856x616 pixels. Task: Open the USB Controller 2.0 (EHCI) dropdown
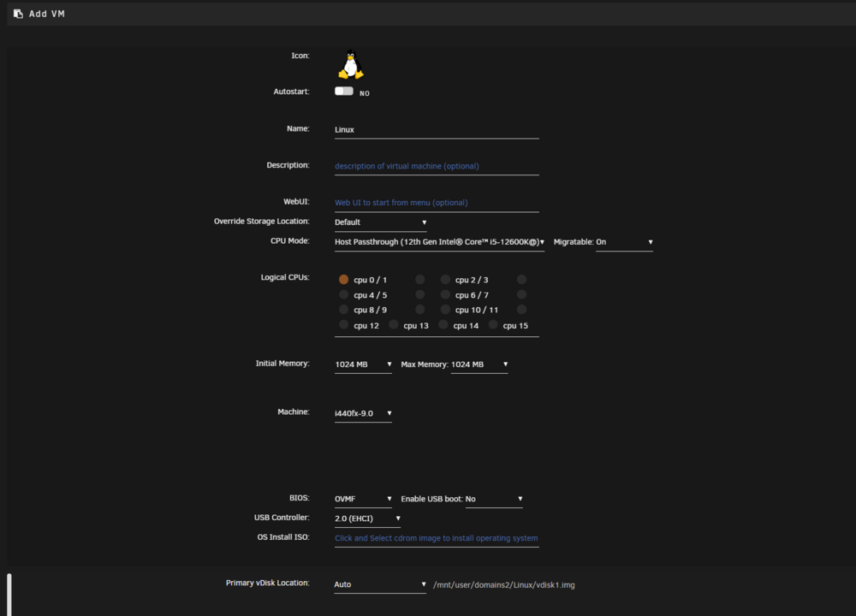[367, 518]
